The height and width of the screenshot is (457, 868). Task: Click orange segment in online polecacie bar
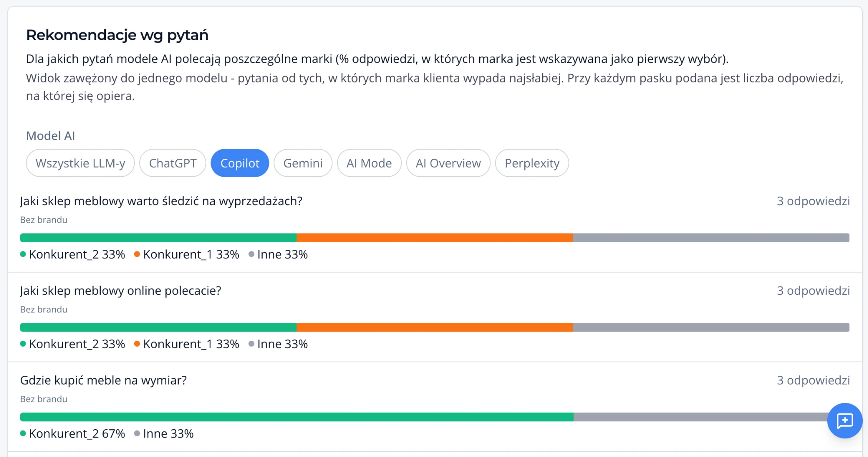(x=435, y=327)
